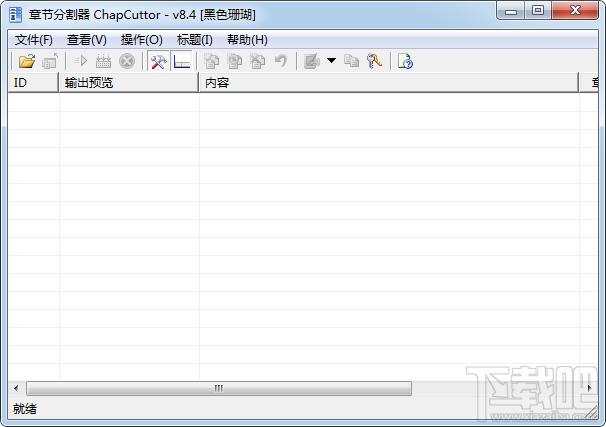Open the help document icon

[405, 61]
